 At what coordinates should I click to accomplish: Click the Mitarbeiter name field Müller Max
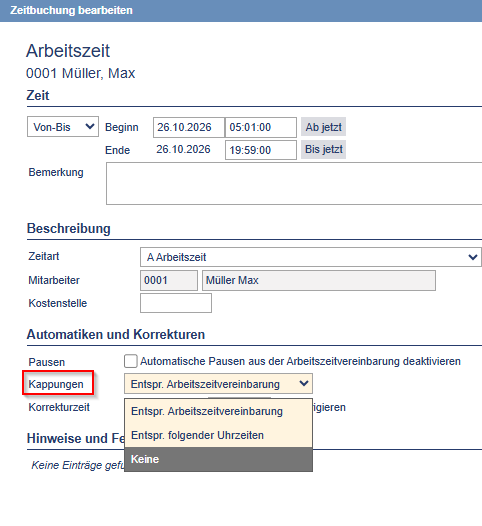click(319, 280)
